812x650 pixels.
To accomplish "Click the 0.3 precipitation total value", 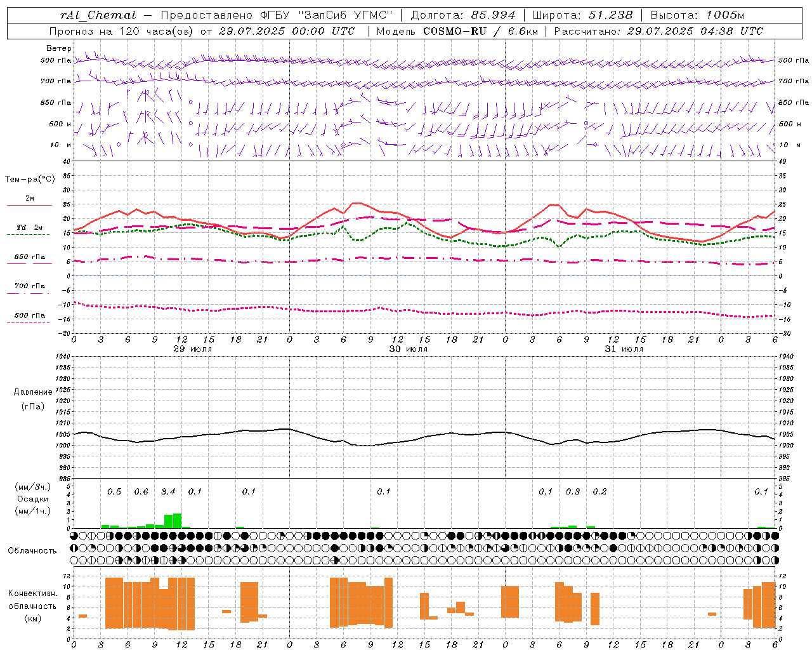I will point(573,491).
